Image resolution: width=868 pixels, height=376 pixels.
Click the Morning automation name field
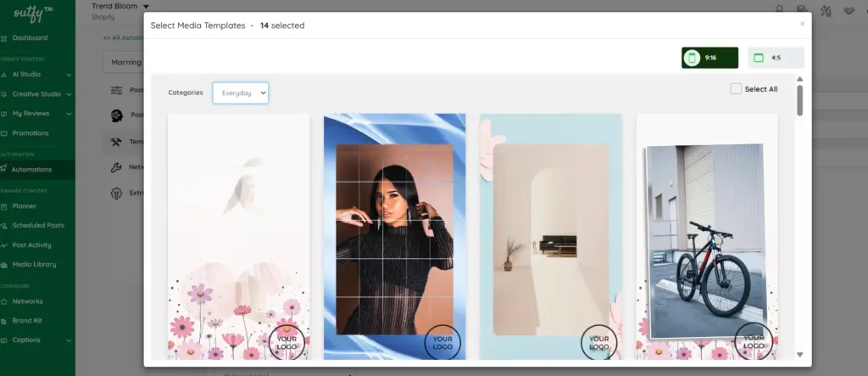pos(124,62)
